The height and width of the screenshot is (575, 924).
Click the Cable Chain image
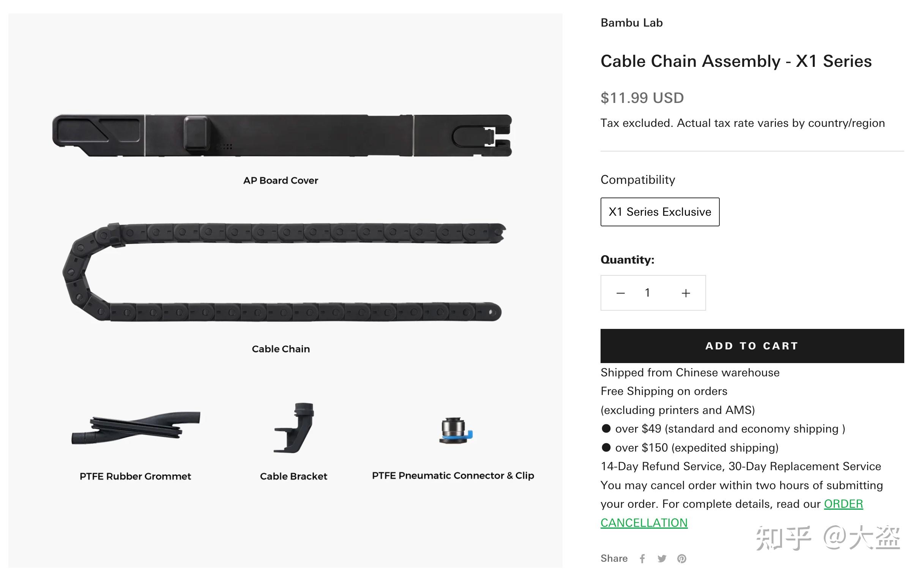[x=282, y=272]
